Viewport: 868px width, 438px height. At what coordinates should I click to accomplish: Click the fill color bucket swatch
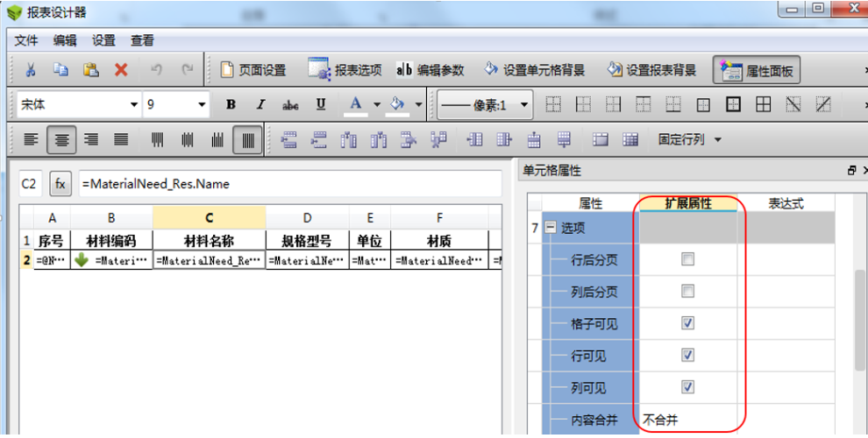pyautogui.click(x=397, y=104)
